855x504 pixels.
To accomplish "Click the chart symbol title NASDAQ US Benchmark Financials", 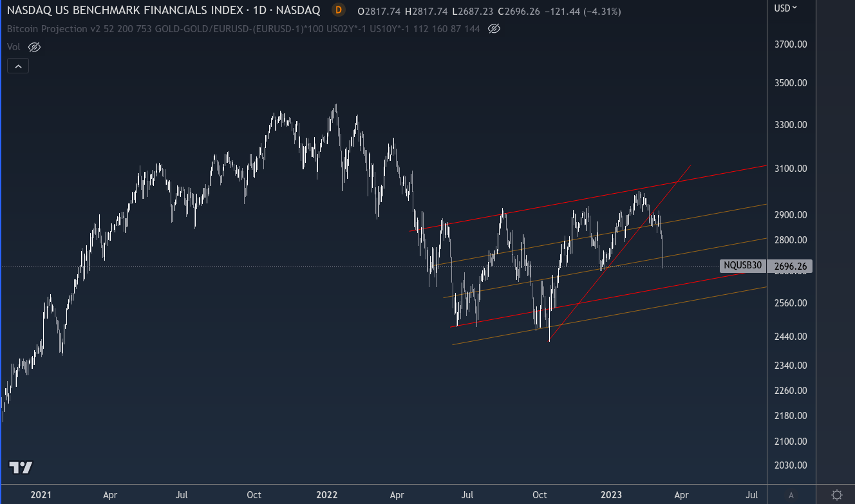I will [x=164, y=11].
